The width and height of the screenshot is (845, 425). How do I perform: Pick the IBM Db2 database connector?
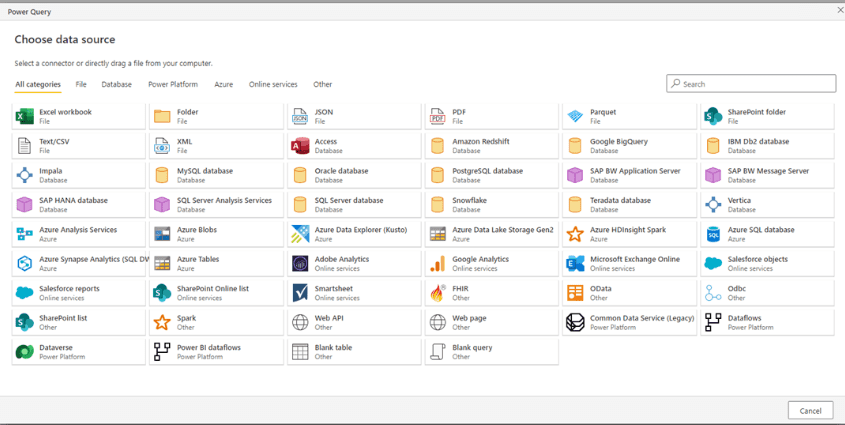(x=767, y=146)
